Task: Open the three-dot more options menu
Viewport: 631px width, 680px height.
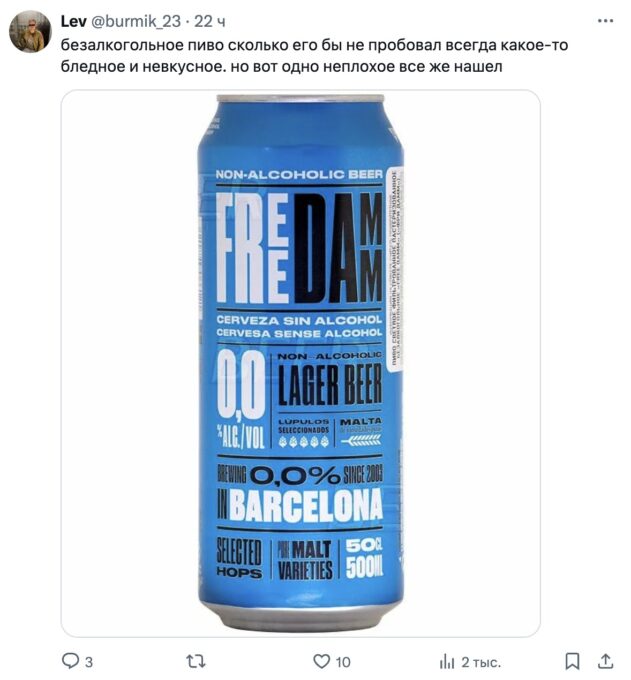Action: pyautogui.click(x=605, y=21)
